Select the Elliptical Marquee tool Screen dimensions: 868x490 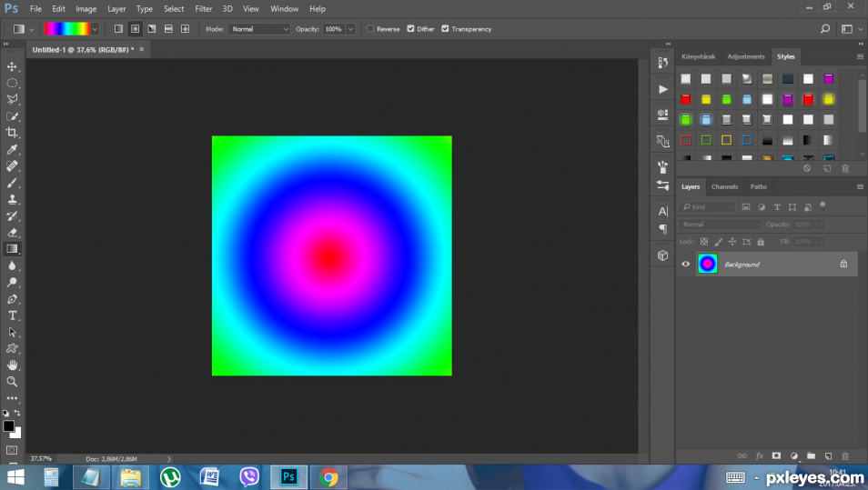[x=12, y=83]
